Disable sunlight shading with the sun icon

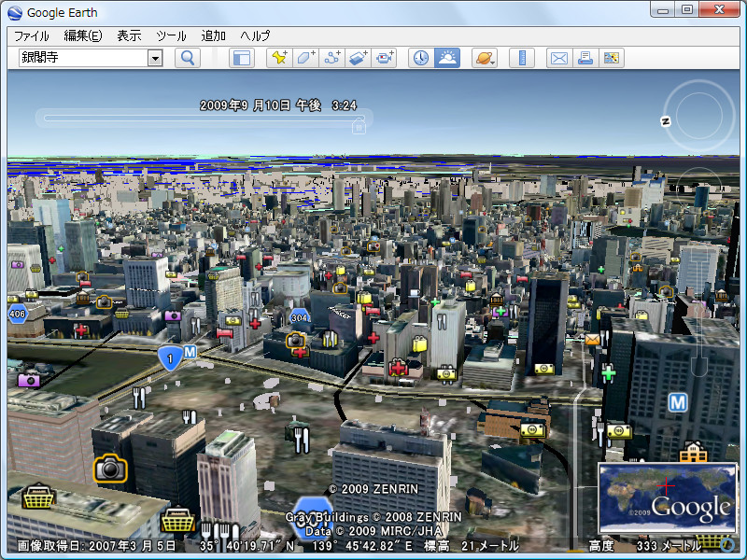coord(447,58)
